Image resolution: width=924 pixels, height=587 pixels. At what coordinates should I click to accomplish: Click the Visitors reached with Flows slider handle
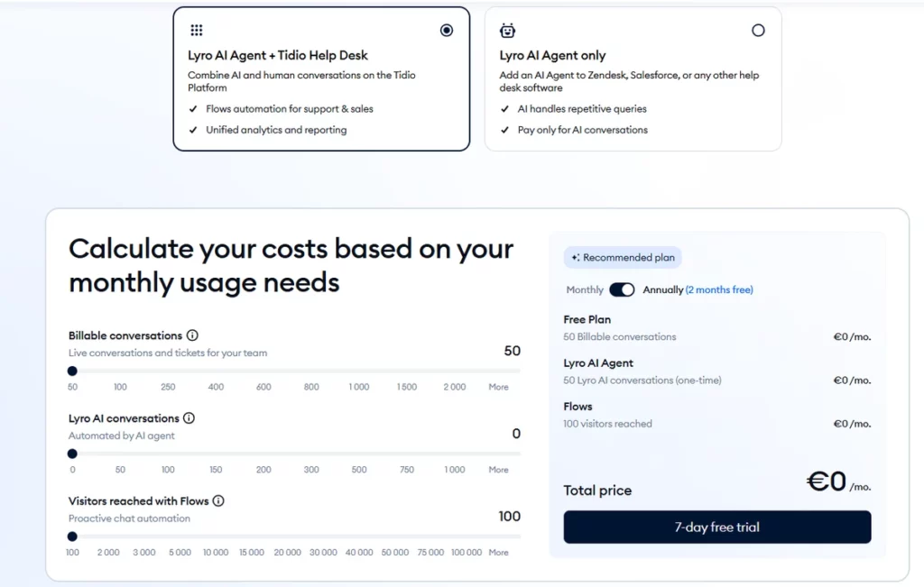(72, 537)
